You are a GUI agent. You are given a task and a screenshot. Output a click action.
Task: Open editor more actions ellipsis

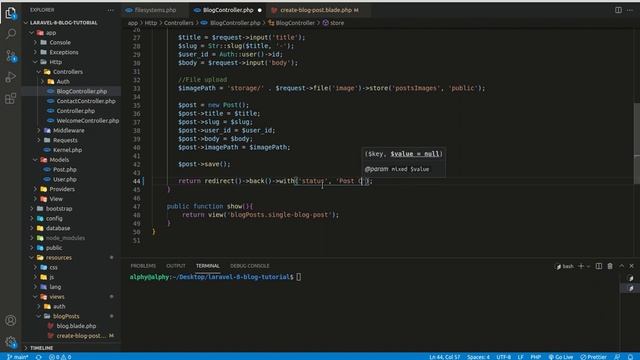click(630, 10)
